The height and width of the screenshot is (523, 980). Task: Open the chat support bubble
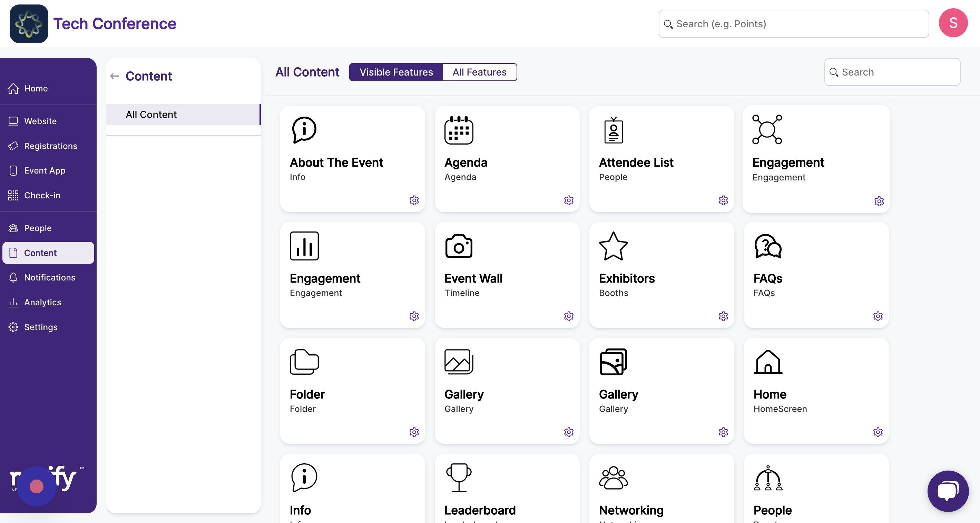click(948, 491)
